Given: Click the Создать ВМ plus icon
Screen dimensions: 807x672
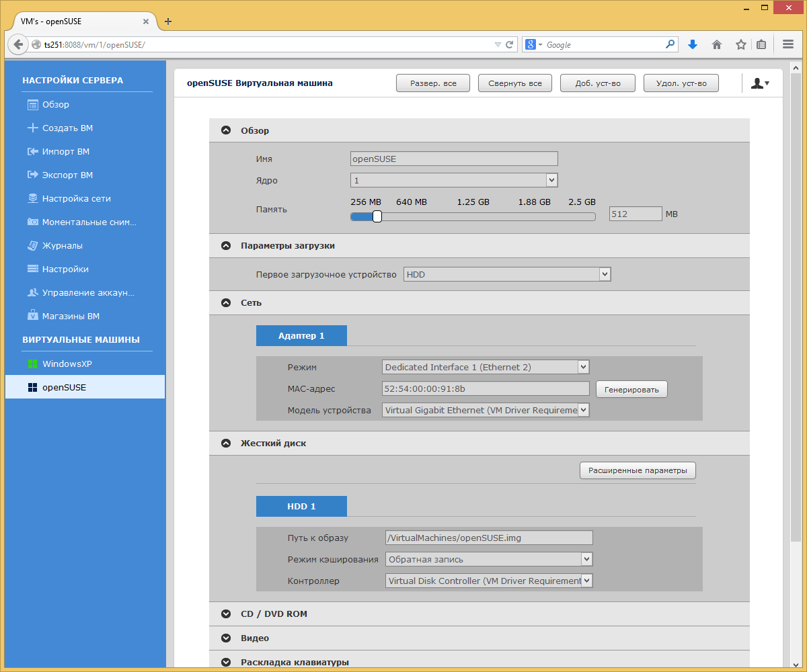Looking at the screenshot, I should [x=32, y=128].
